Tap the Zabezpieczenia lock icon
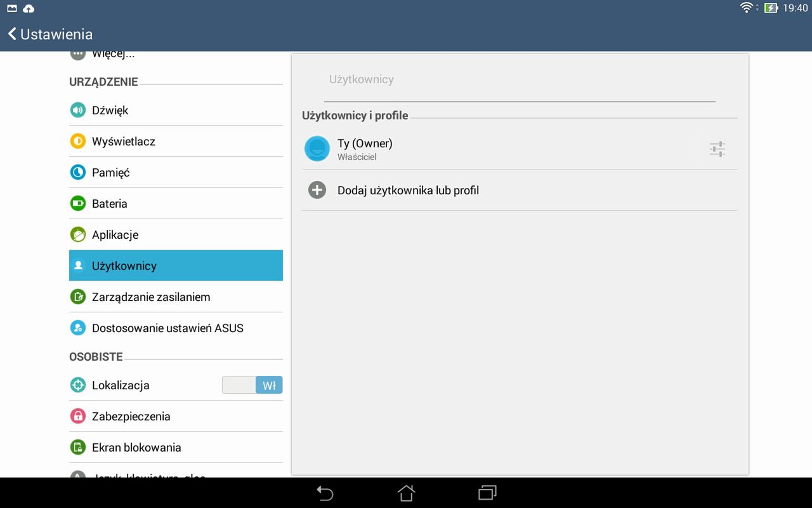The height and width of the screenshot is (508, 812). tap(77, 416)
